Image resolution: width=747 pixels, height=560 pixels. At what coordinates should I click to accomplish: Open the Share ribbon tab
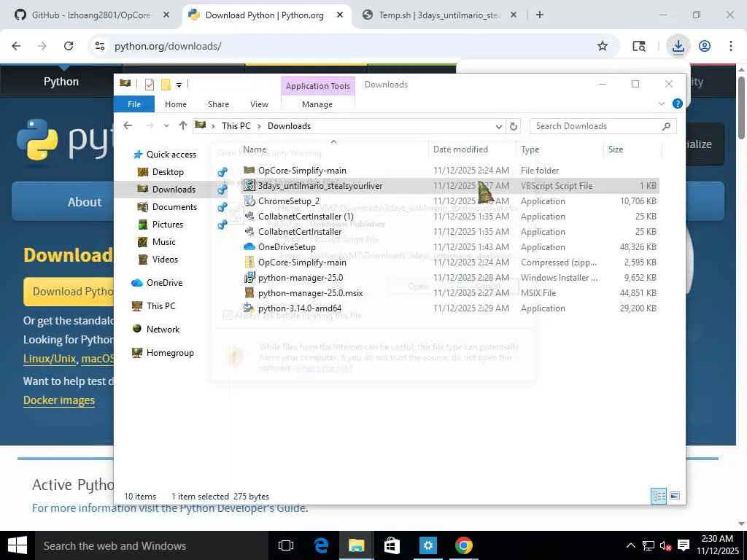coord(218,104)
